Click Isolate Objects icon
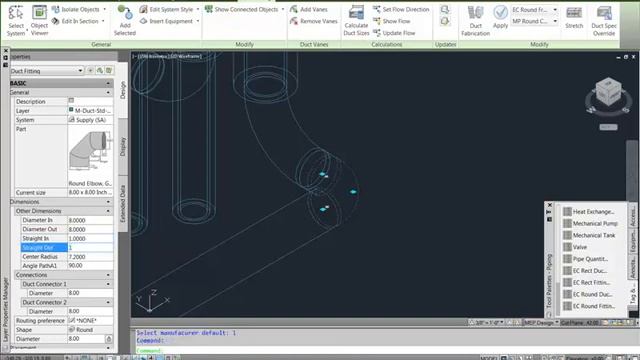 tap(56, 9)
